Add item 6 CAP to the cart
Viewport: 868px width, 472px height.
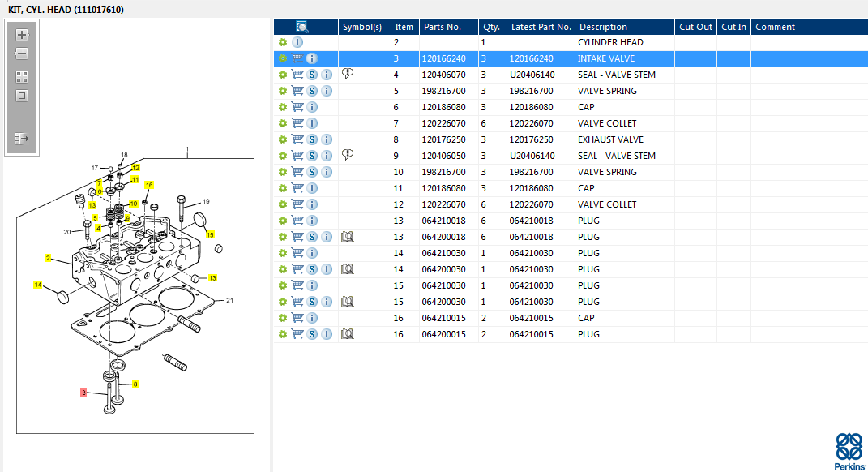[297, 107]
